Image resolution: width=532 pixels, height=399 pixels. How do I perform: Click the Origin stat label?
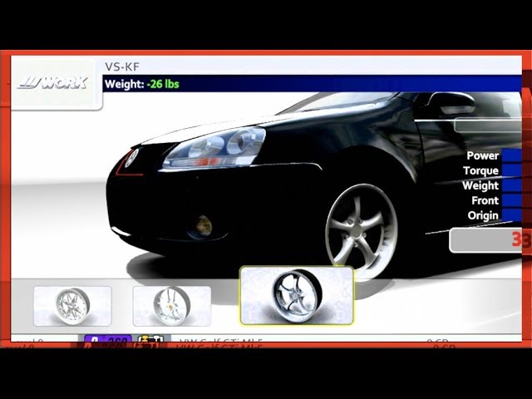click(x=483, y=215)
